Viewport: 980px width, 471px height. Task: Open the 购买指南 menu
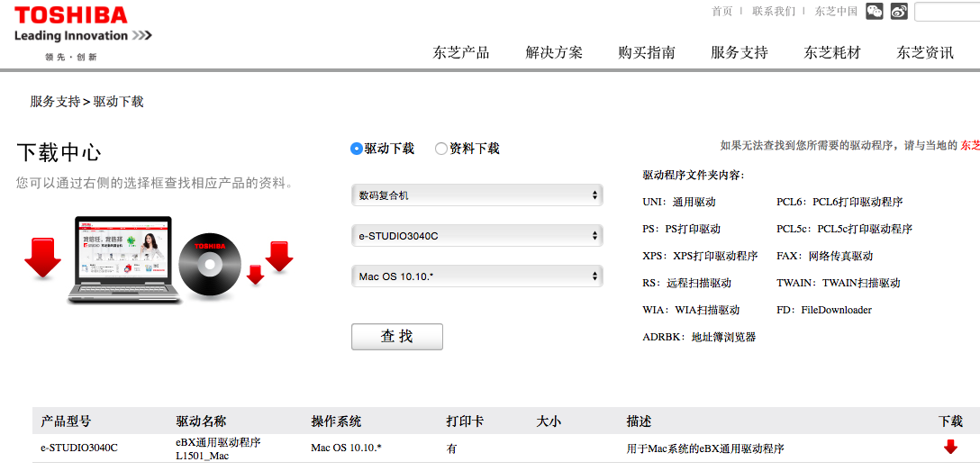coord(646,52)
